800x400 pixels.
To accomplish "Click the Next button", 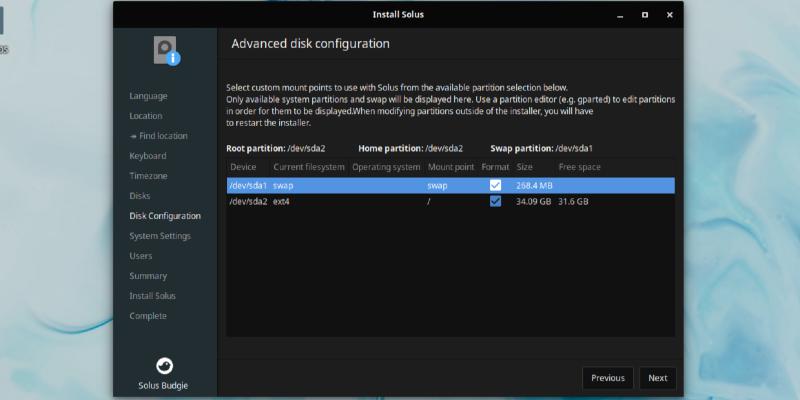I will [657, 378].
